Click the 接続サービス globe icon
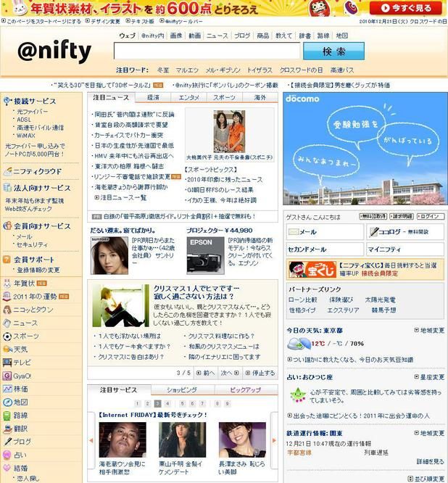This screenshot has height=483, width=448. pos(7,101)
